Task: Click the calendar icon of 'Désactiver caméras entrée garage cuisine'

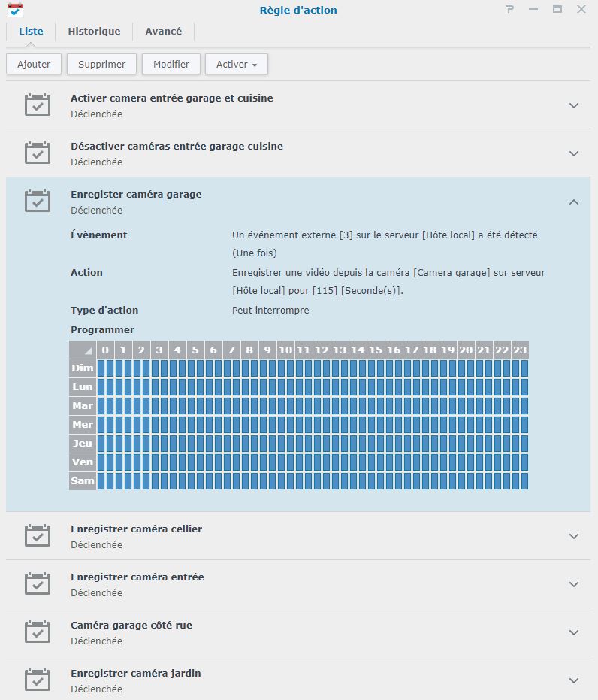Action: [38, 153]
